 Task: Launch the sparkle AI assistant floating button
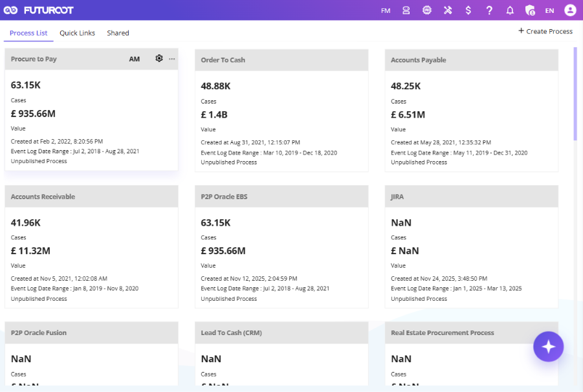[x=549, y=347]
